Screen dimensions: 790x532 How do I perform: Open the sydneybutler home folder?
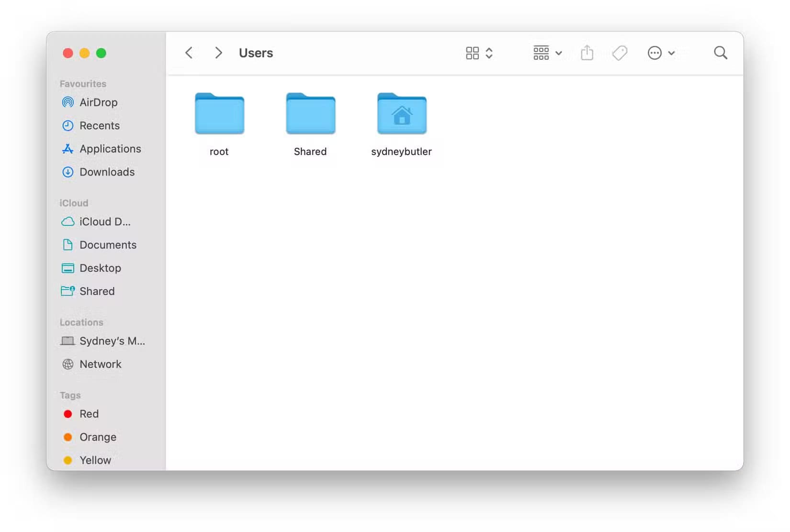[401, 114]
